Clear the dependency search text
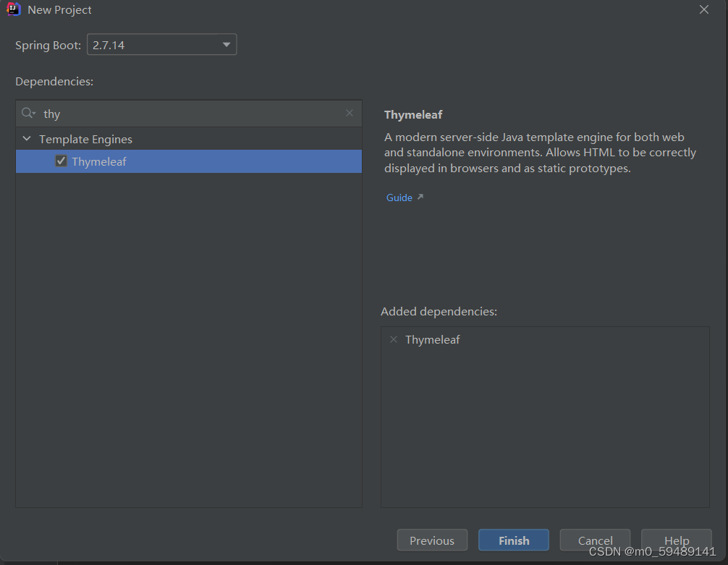The image size is (728, 565). point(350,113)
